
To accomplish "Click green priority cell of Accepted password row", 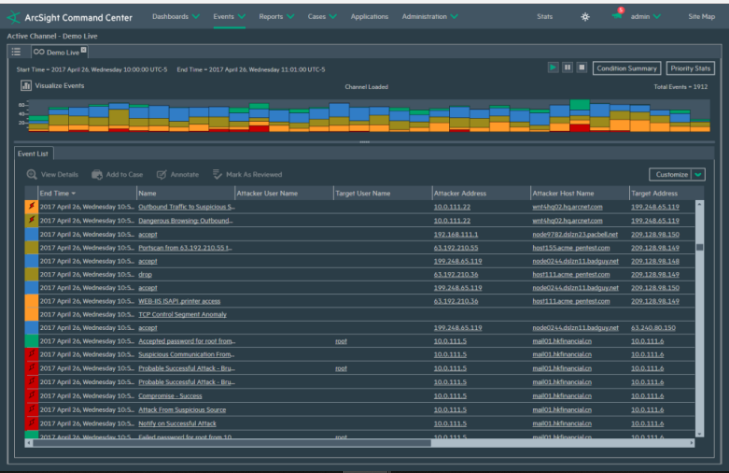I will point(32,341).
